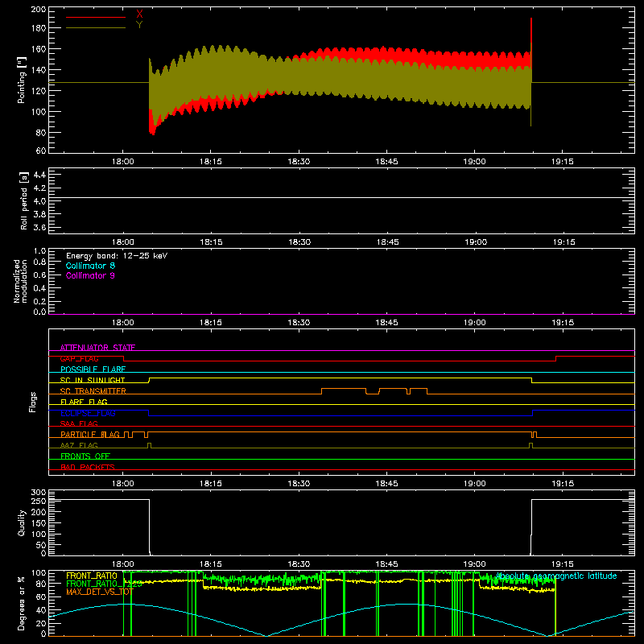
Task: Click the "Absolute geomagnetic latitude" cyan label
Action: pyautogui.click(x=556, y=576)
